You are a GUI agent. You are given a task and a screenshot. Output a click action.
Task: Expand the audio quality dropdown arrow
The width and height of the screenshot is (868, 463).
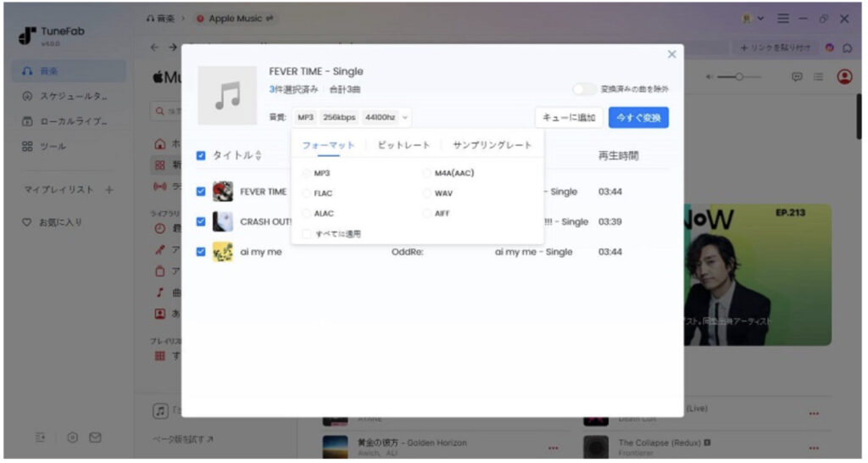pos(406,117)
